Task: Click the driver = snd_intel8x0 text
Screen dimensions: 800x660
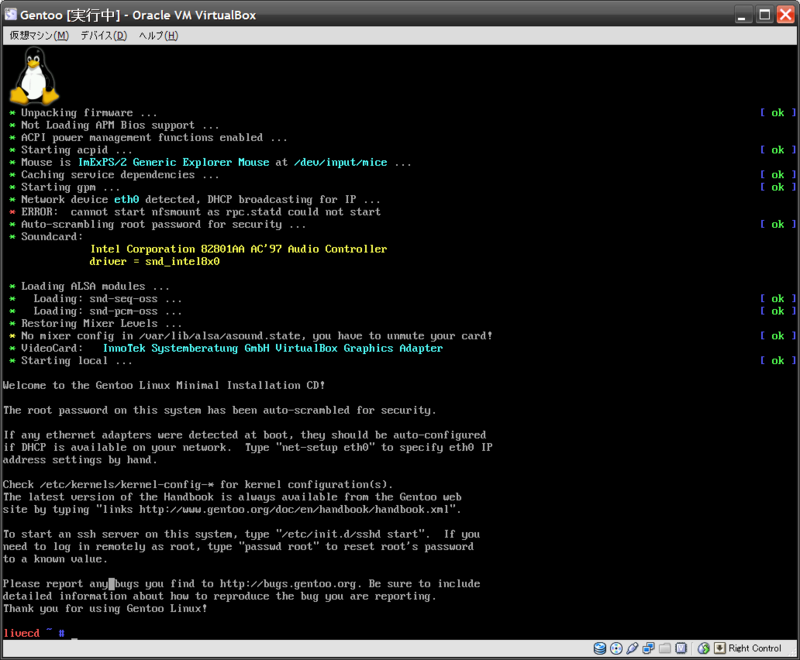Action: click(x=155, y=261)
